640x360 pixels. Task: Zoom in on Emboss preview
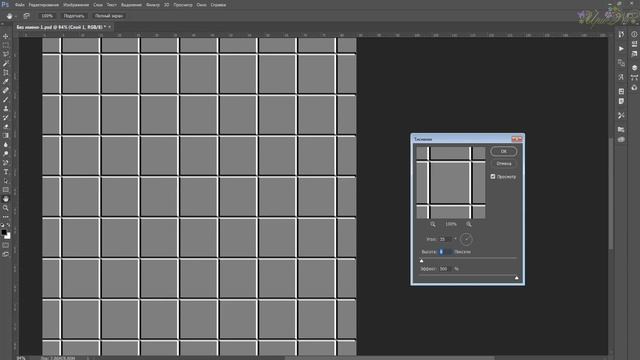click(469, 224)
